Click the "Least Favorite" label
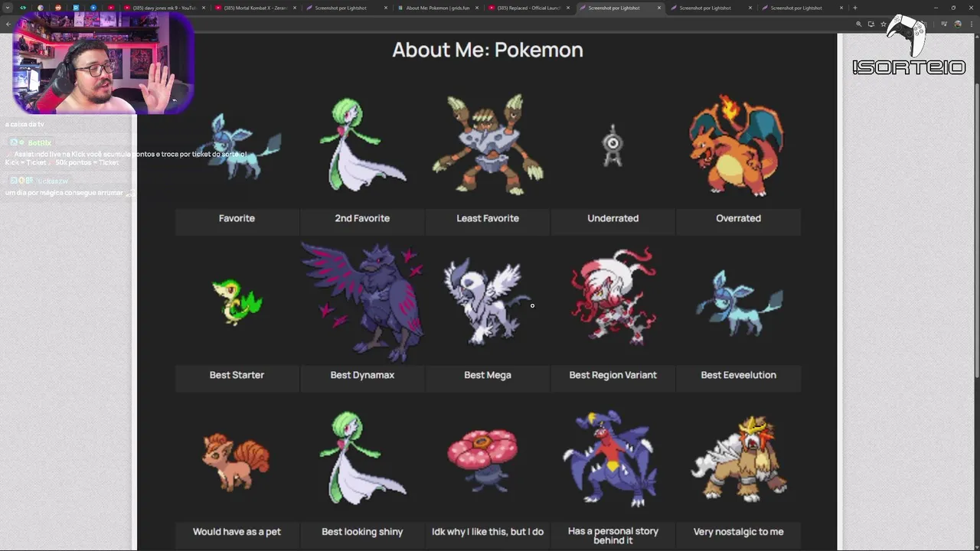Viewport: 980px width, 551px height. coord(488,218)
